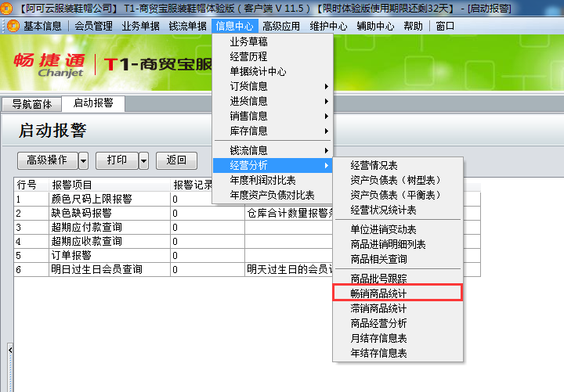Open the 辅助中心 menu
This screenshot has width=564, height=392.
pyautogui.click(x=375, y=26)
